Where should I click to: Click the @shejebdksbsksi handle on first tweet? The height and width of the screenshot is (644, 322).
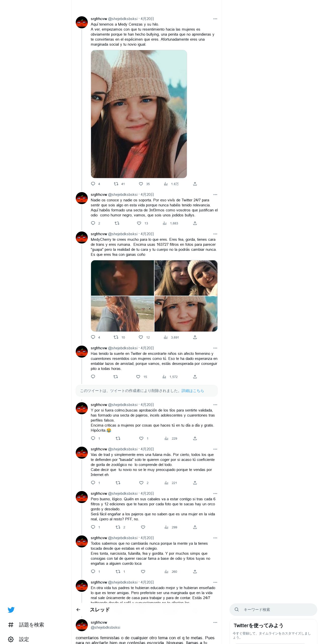[123, 19]
